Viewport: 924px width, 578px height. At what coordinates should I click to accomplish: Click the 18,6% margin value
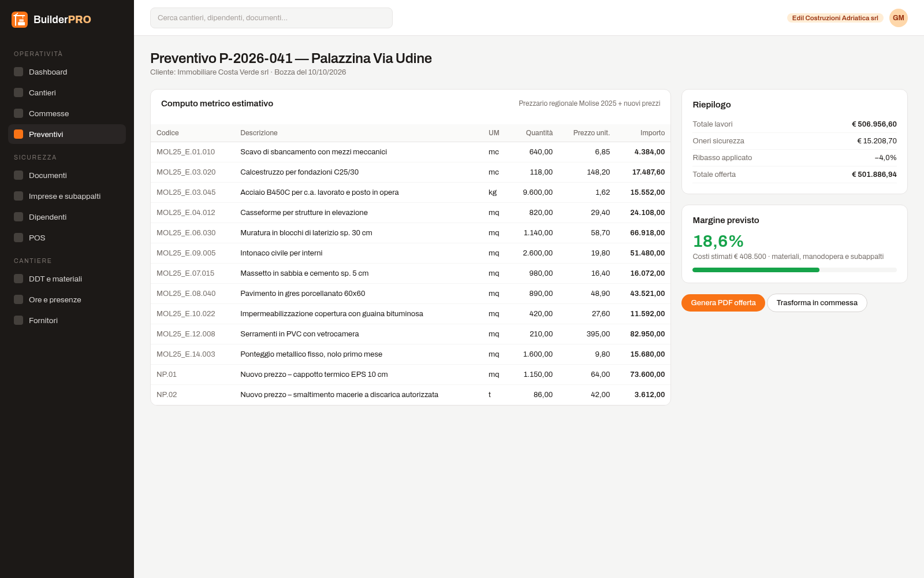pyautogui.click(x=718, y=241)
